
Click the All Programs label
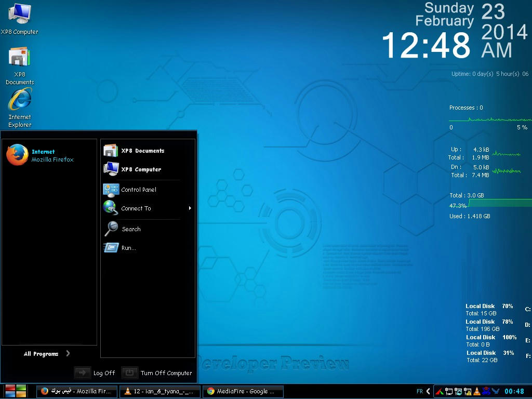[41, 354]
